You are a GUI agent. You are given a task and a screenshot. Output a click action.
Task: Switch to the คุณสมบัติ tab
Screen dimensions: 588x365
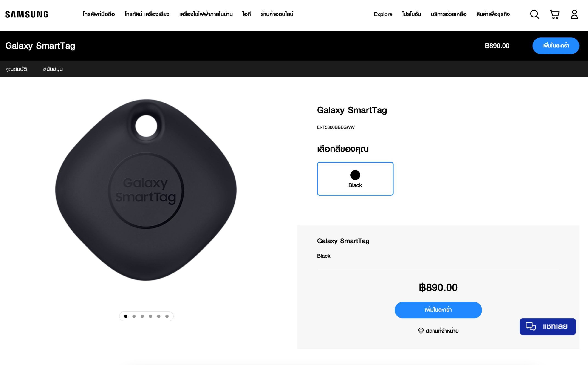[x=16, y=69]
